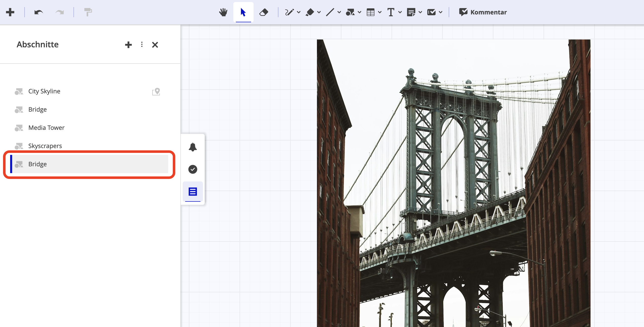Viewport: 644px width, 327px height.
Task: Open notifications via the bell icon
Action: click(x=193, y=147)
